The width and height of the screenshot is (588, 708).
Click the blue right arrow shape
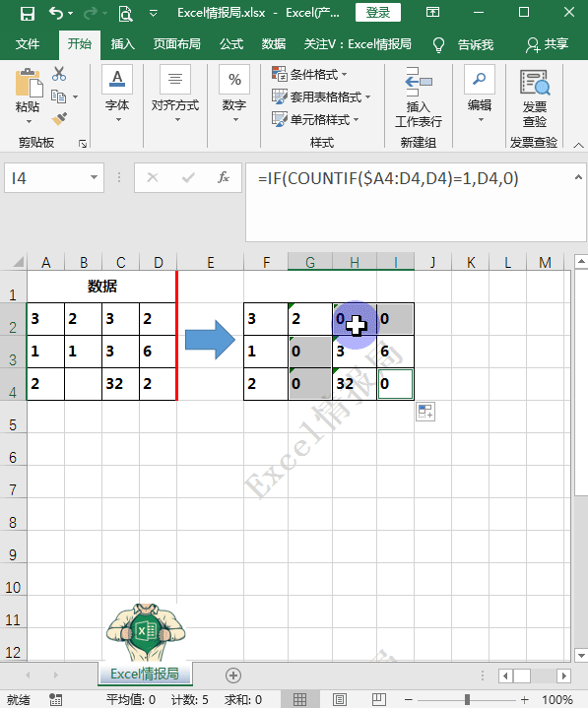211,340
